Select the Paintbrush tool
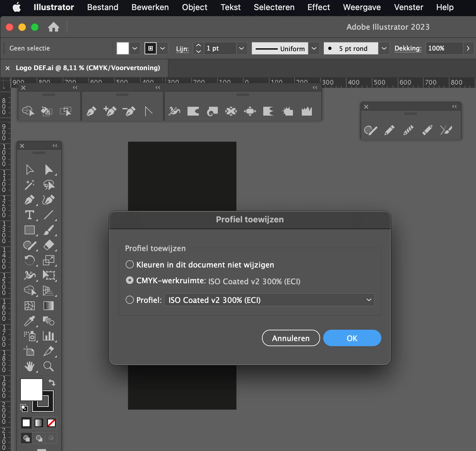 tap(49, 230)
